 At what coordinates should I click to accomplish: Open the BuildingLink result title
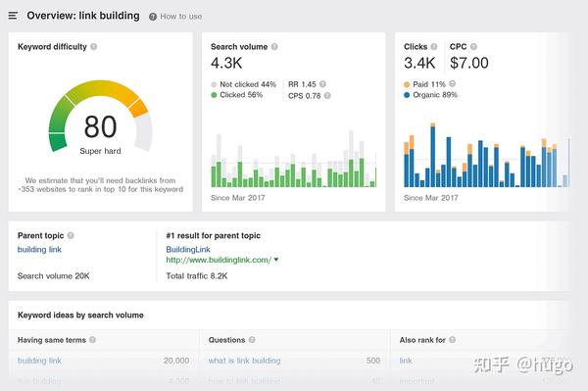pyautogui.click(x=188, y=249)
